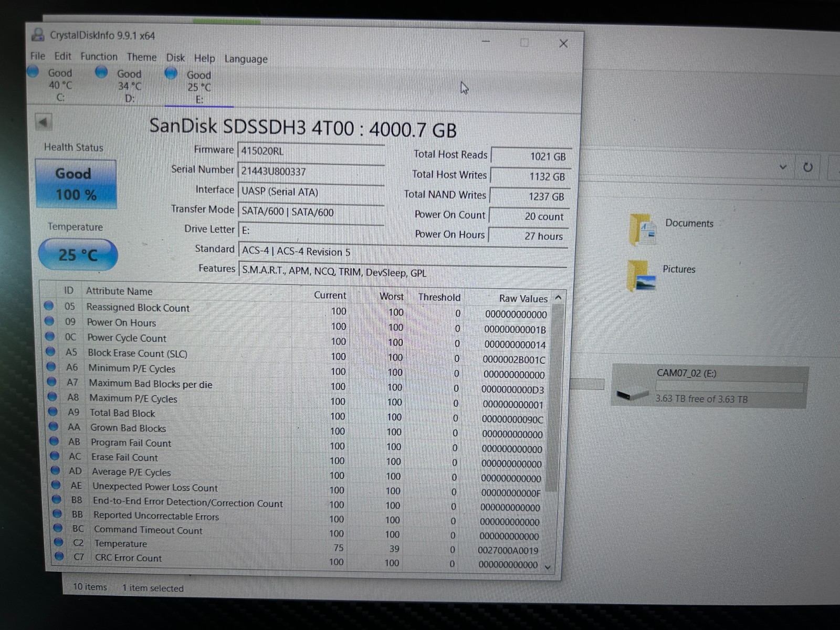Click CAM07_02 (E:) drive capacity bar
The height and width of the screenshot is (630, 840).
pos(729,387)
